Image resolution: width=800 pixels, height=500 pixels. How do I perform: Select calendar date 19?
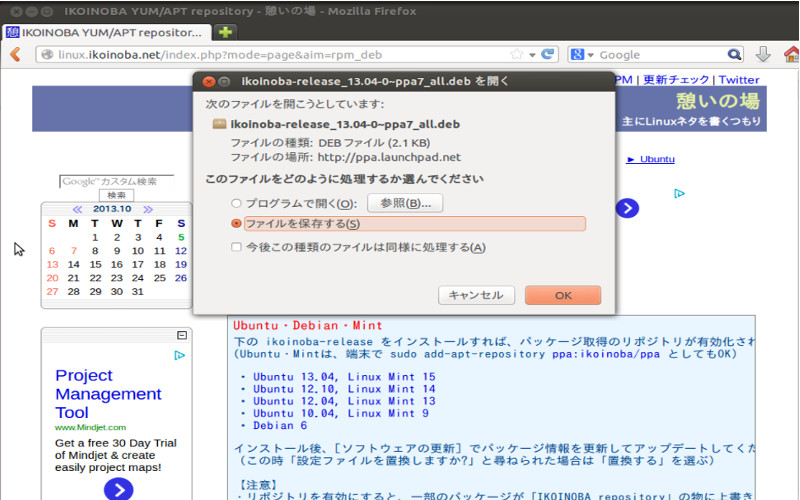(181, 264)
